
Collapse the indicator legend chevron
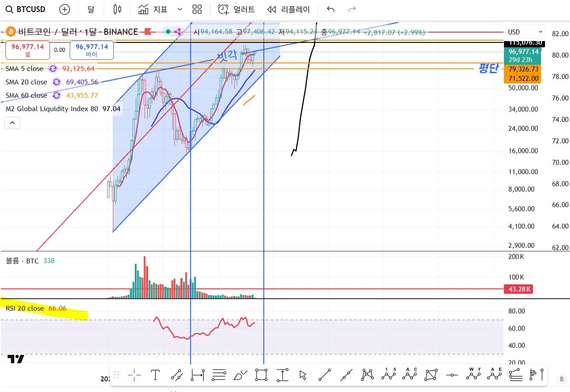(x=12, y=123)
